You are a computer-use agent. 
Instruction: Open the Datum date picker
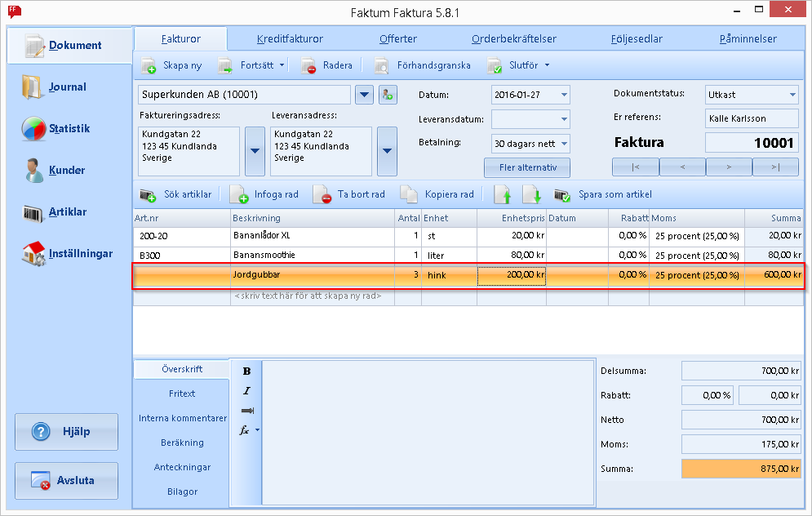point(564,95)
